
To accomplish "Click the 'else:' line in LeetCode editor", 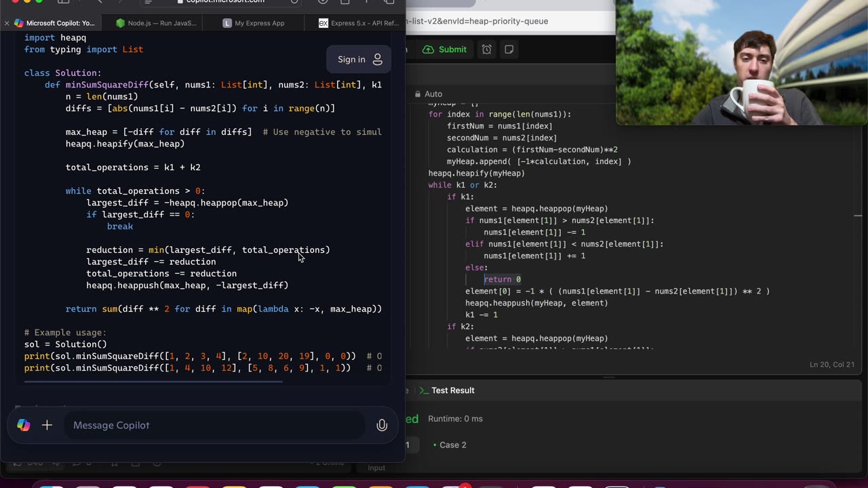I will [477, 268].
